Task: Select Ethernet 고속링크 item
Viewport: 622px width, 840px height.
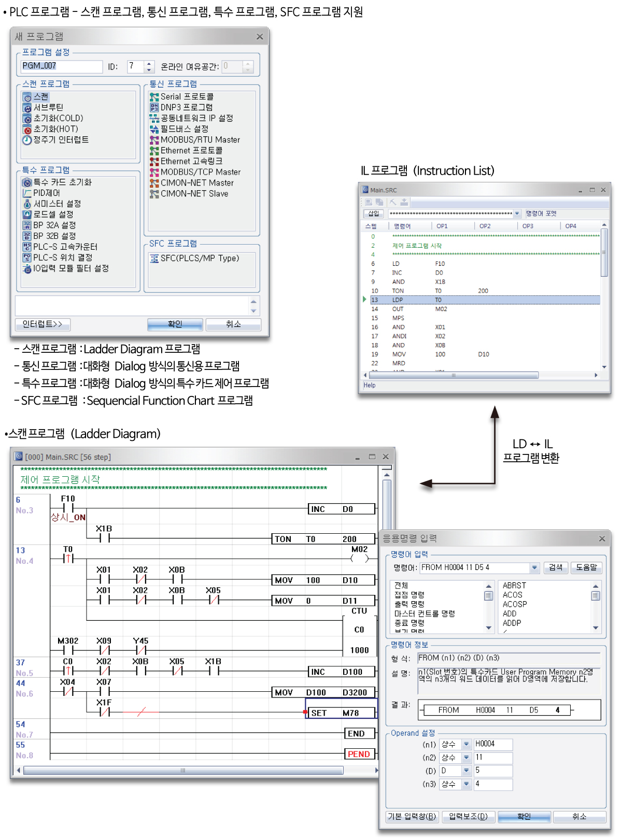Action: 186,162
